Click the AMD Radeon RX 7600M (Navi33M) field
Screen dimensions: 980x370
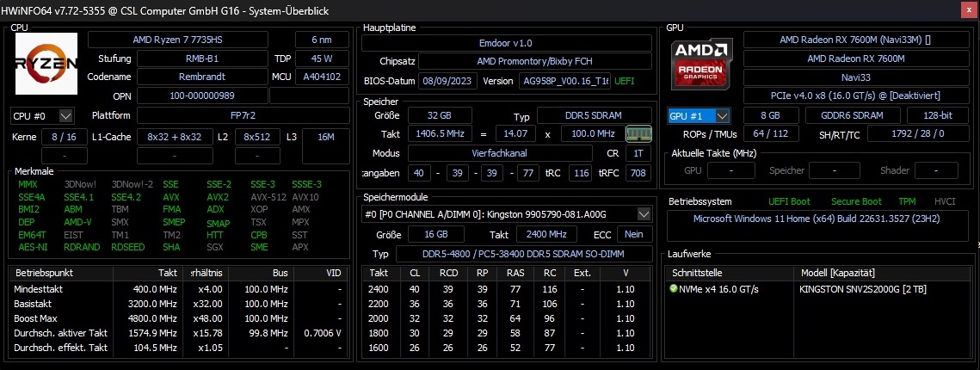point(855,40)
